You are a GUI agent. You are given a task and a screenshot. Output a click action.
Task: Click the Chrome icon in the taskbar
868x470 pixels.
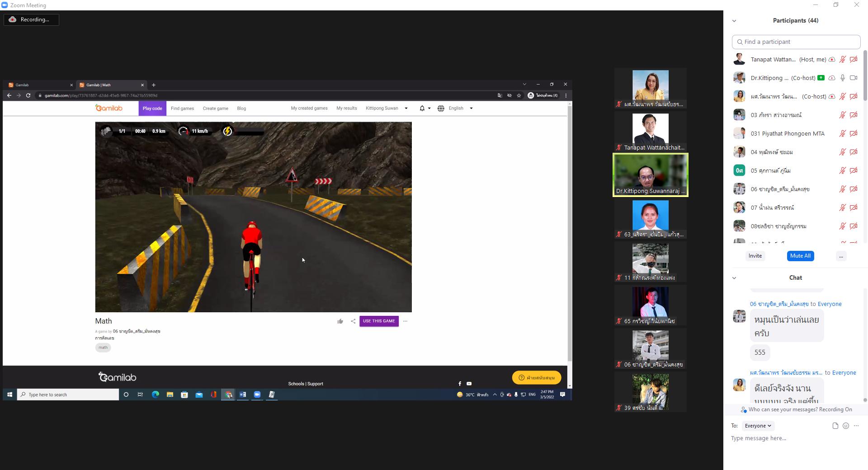(228, 395)
